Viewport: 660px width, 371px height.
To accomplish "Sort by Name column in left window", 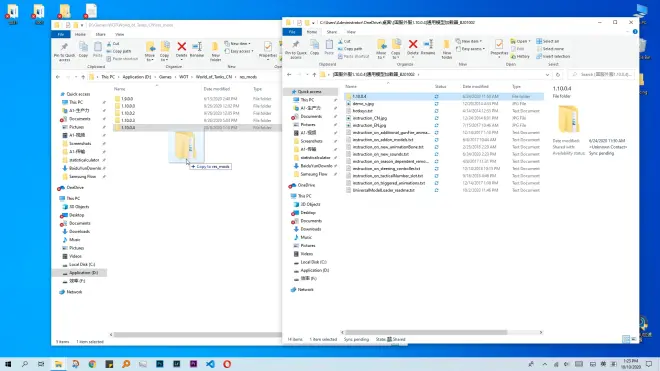I will pos(120,89).
